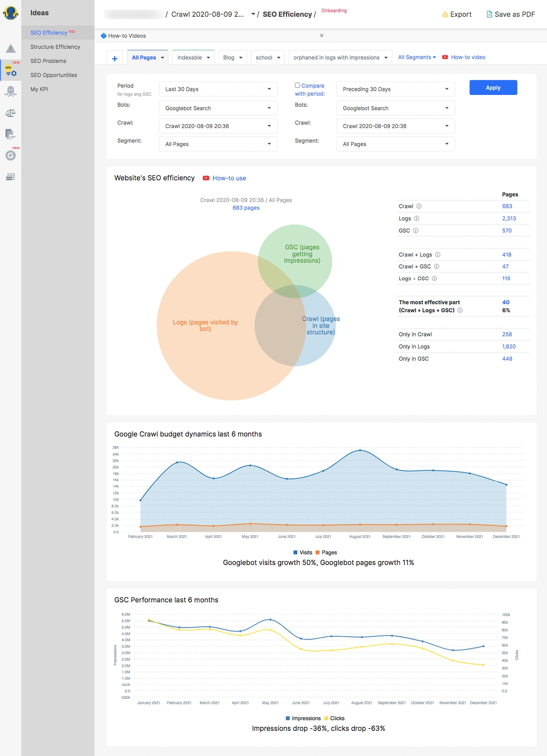Open the data table grid sidebar icon
This screenshot has height=756, width=547.
pyautogui.click(x=10, y=177)
